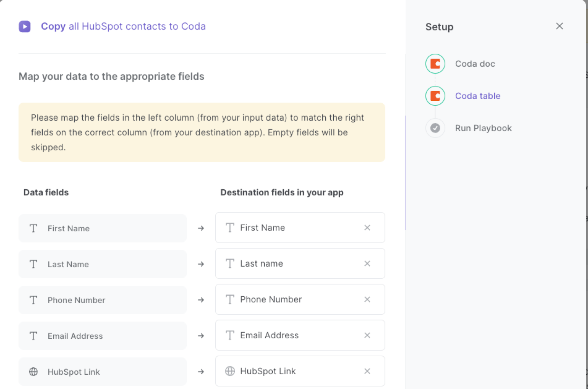Open the First Name destination dropdown
Image resolution: width=588 pixels, height=389 pixels.
click(300, 228)
